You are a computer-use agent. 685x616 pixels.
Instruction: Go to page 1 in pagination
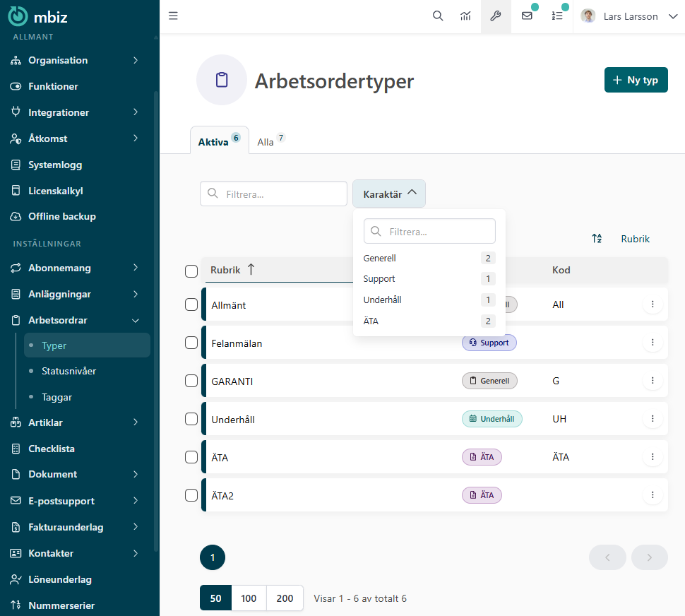tap(213, 557)
